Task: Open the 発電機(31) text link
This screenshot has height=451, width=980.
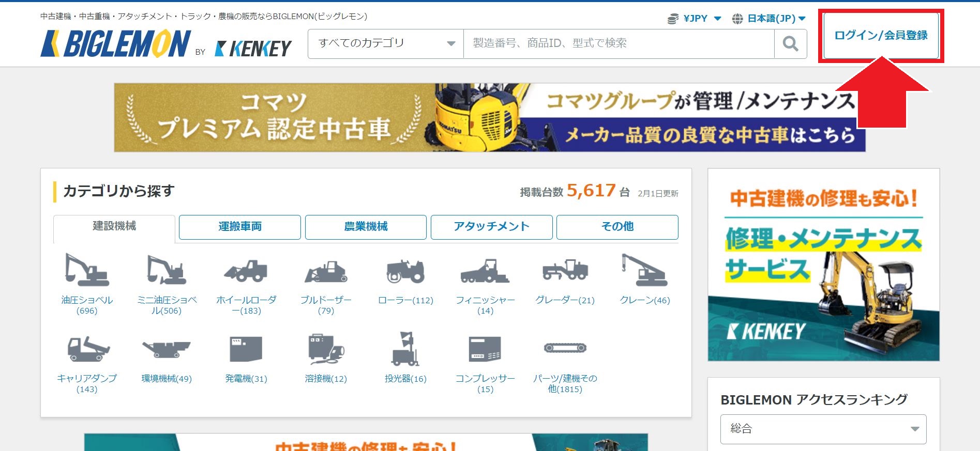Action: pyautogui.click(x=246, y=379)
